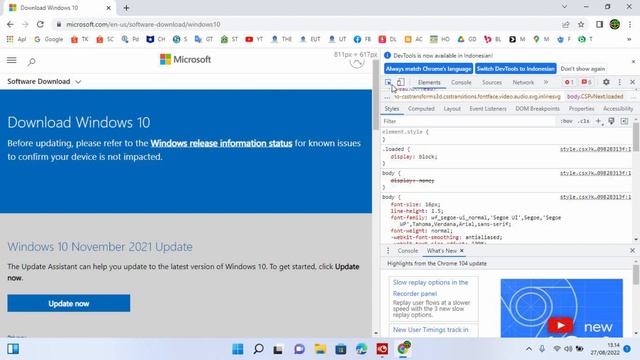Open Windows release information status link
Image resolution: width=640 pixels, height=360 pixels.
(221, 143)
